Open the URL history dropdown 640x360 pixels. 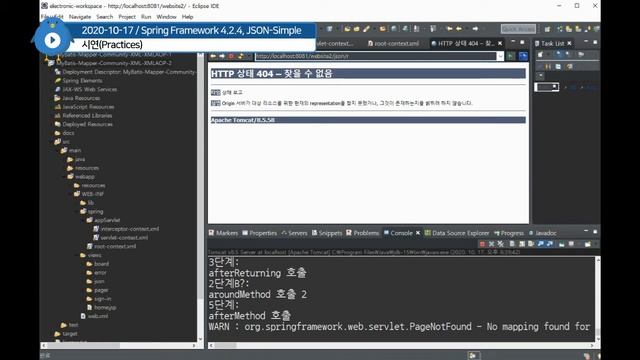(x=500, y=56)
